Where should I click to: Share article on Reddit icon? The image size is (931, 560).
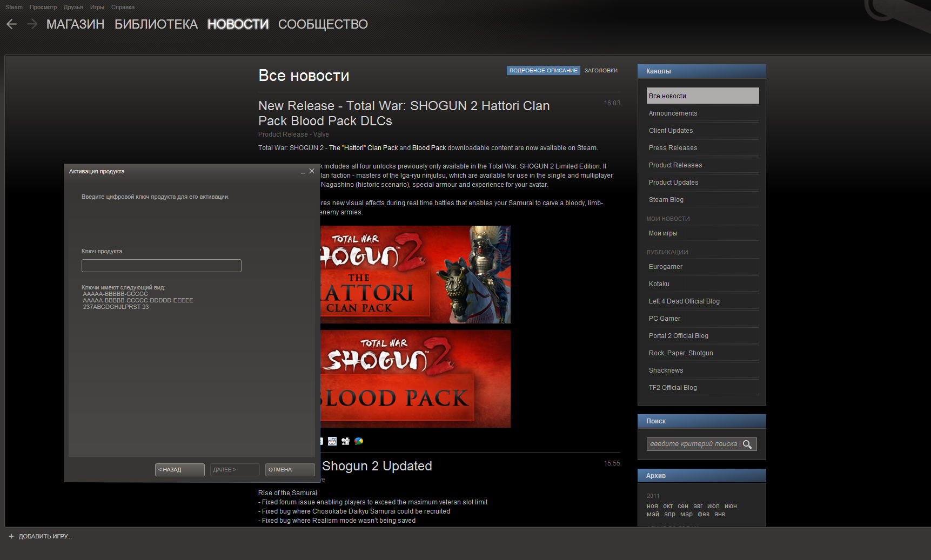[x=332, y=441]
